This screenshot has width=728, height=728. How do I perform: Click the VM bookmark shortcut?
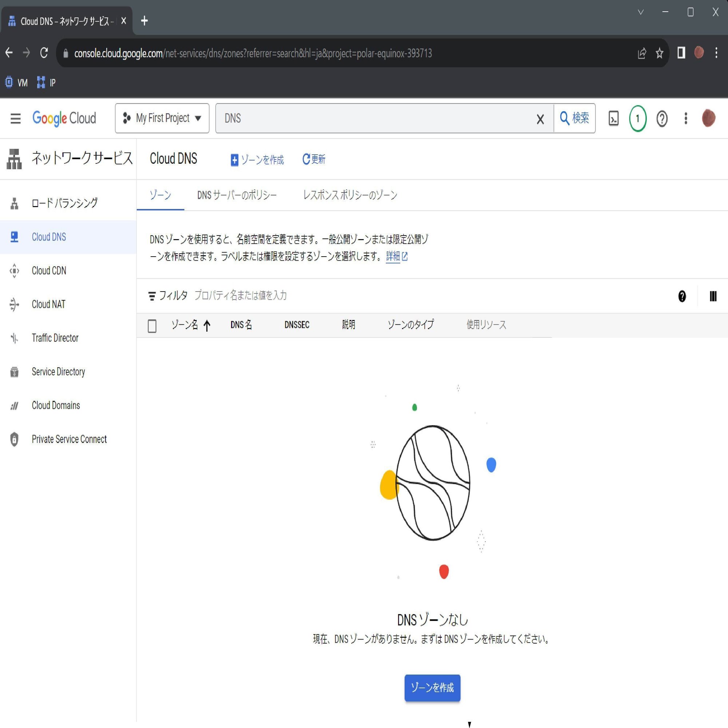click(16, 82)
